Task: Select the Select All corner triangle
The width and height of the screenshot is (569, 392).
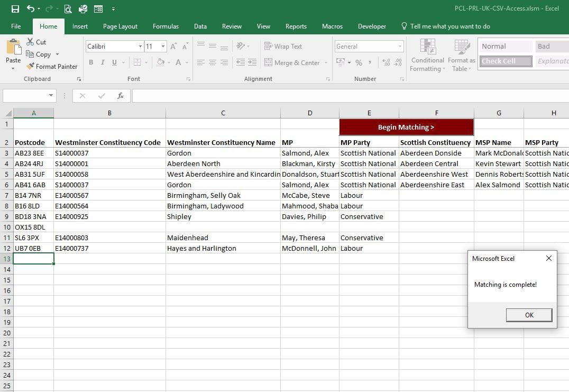Action: click(7, 113)
